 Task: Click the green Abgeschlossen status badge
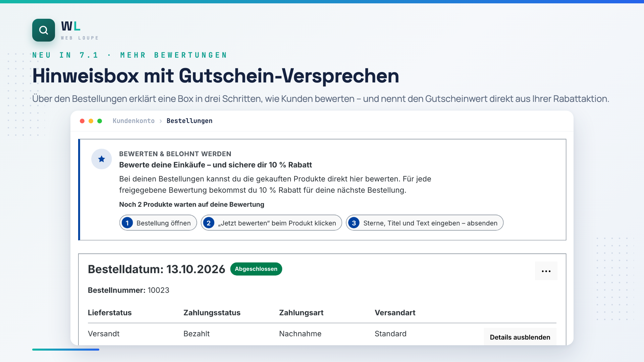256,269
